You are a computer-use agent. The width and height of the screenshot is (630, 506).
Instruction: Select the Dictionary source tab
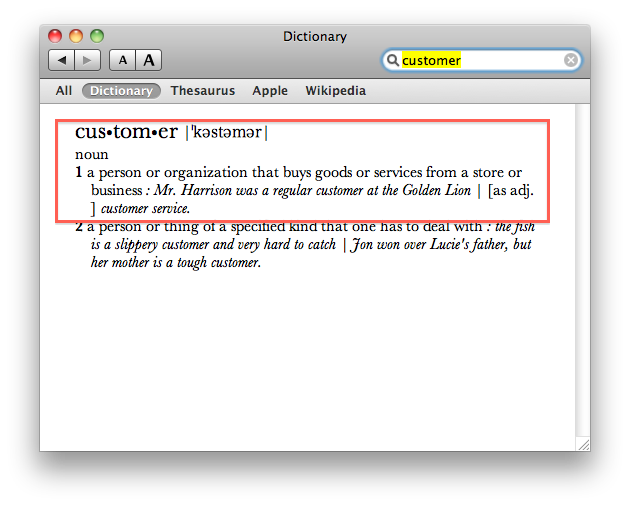pyautogui.click(x=121, y=91)
